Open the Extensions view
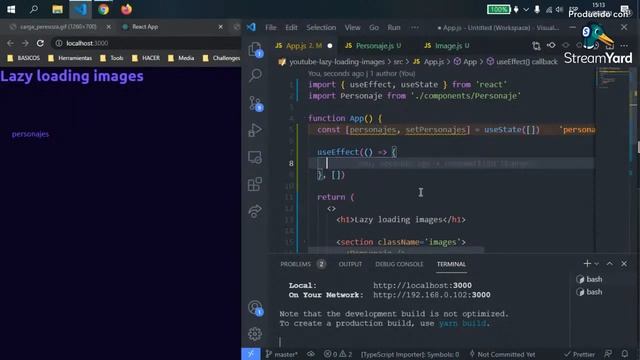Screen dimensions: 640x360 point(255,184)
